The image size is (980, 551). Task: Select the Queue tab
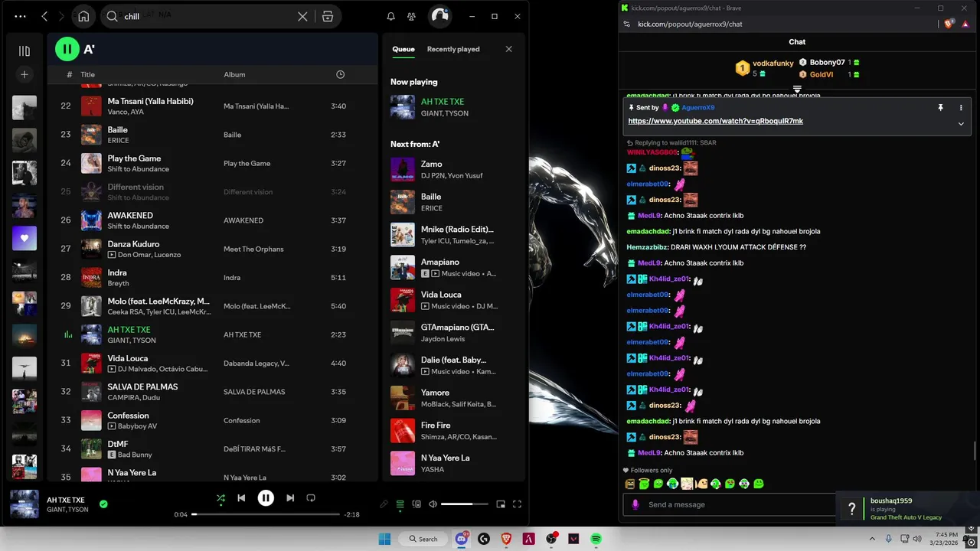tap(403, 49)
